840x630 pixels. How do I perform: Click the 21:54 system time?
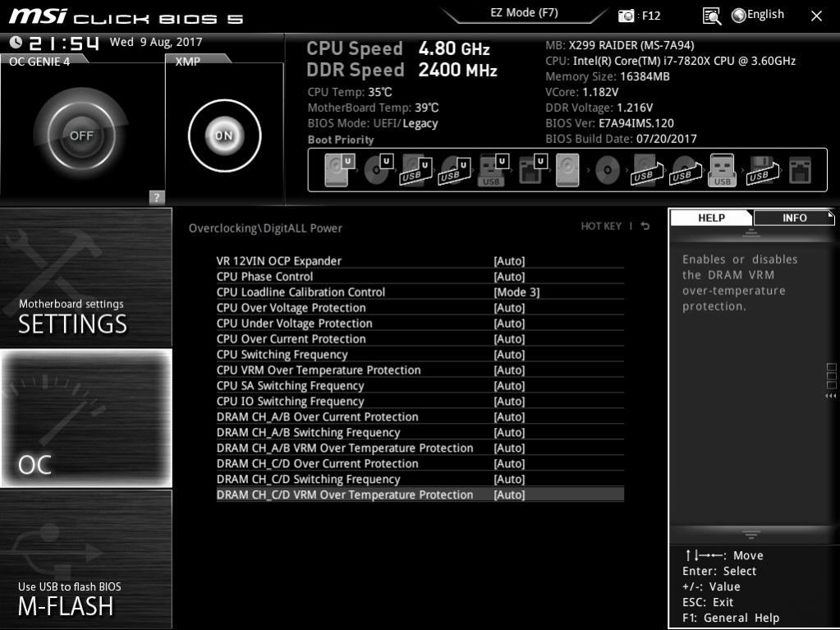click(64, 43)
